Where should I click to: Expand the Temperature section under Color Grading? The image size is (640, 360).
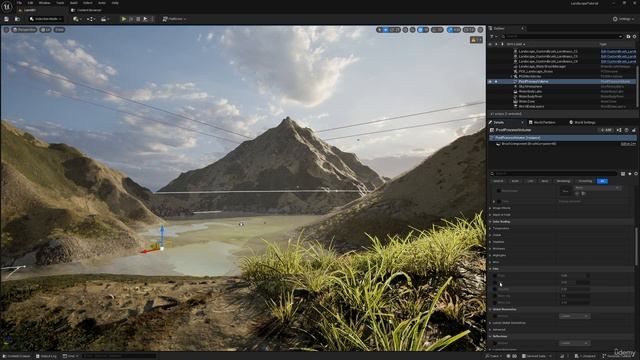pyautogui.click(x=491, y=229)
